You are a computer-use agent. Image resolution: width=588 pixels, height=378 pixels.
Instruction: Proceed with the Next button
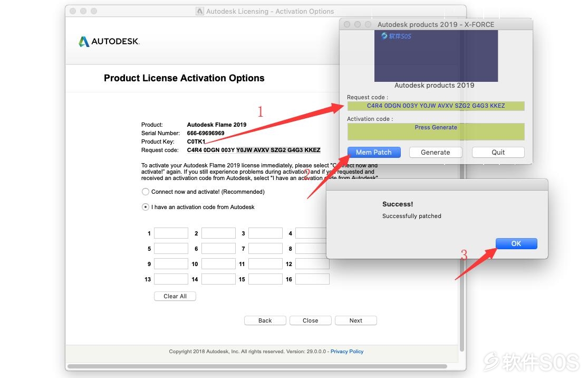(x=356, y=320)
